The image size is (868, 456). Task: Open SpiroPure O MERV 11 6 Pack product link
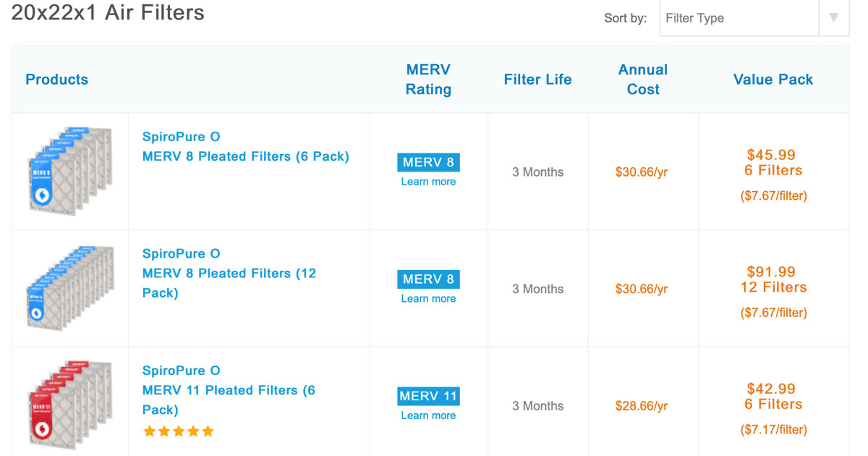click(x=229, y=390)
